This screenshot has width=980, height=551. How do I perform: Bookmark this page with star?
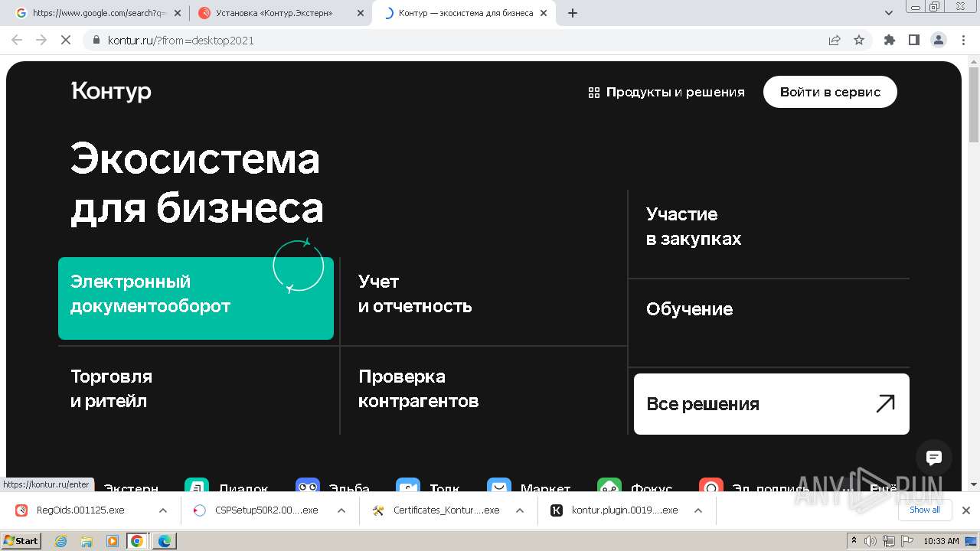click(859, 41)
